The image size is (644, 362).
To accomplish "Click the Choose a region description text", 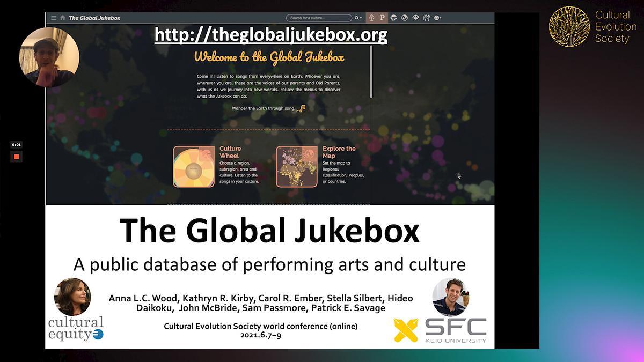I will pos(239,172).
